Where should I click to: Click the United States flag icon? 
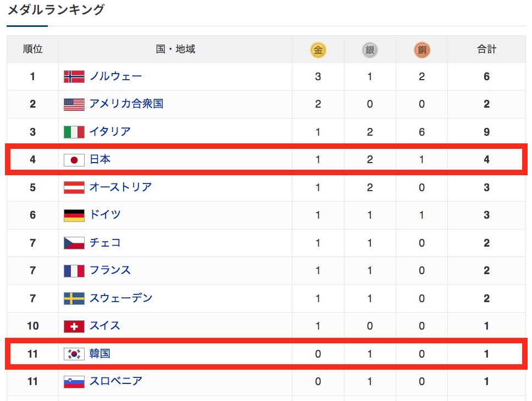74,104
